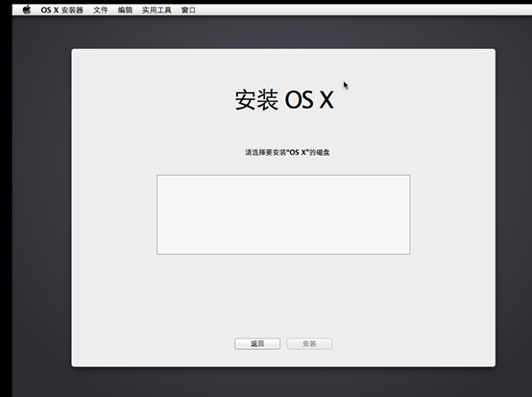Screen dimensions: 532x397
Task: Click the 返回 button
Action: pyautogui.click(x=257, y=344)
